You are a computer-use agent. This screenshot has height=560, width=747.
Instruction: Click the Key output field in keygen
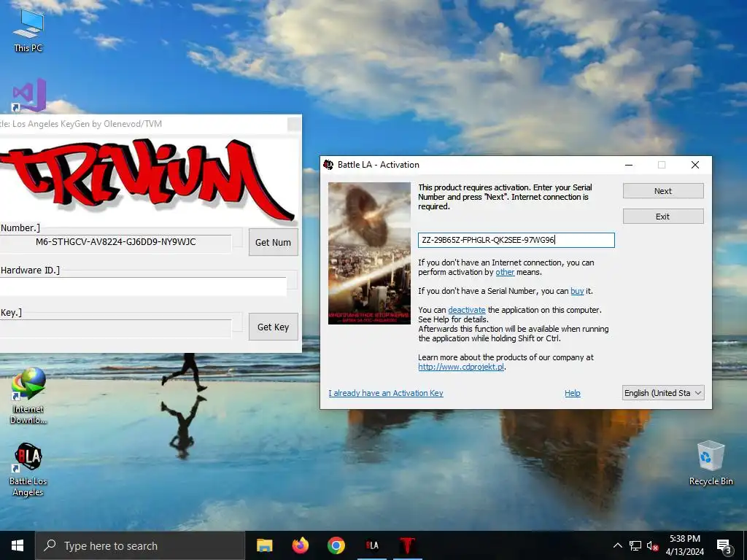pos(116,327)
